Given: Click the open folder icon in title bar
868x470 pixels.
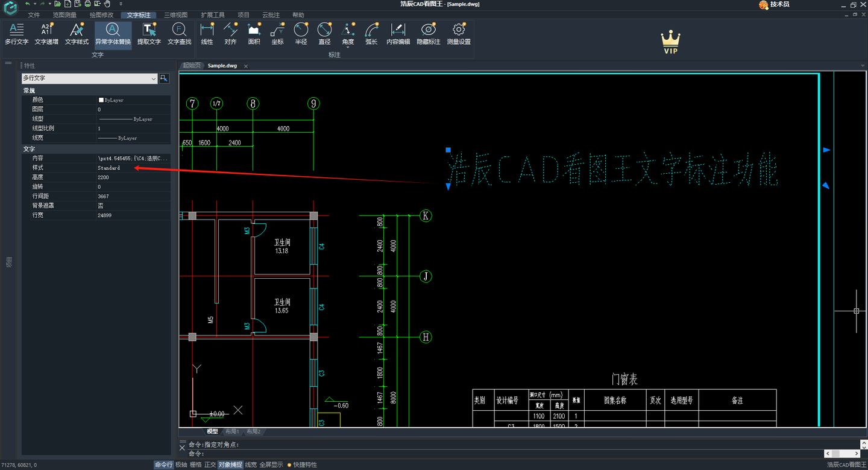Looking at the screenshot, I should [x=57, y=4].
